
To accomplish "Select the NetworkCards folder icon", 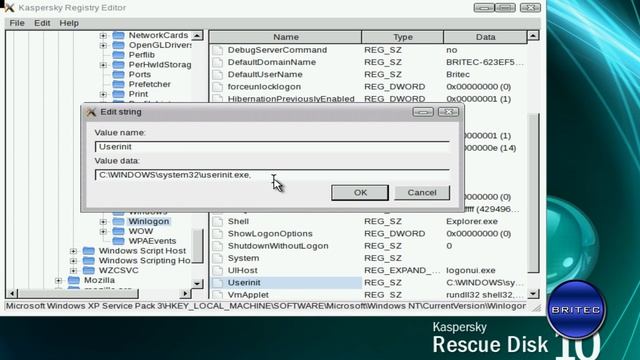I will point(118,35).
